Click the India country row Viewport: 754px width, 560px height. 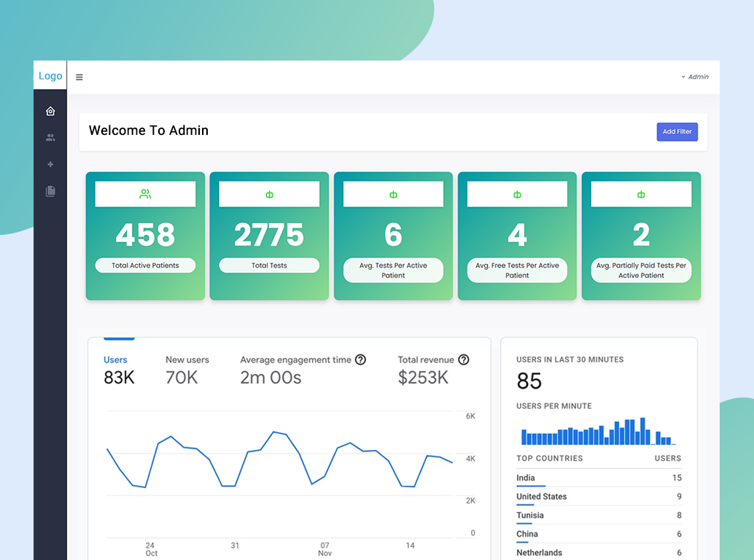(599, 478)
